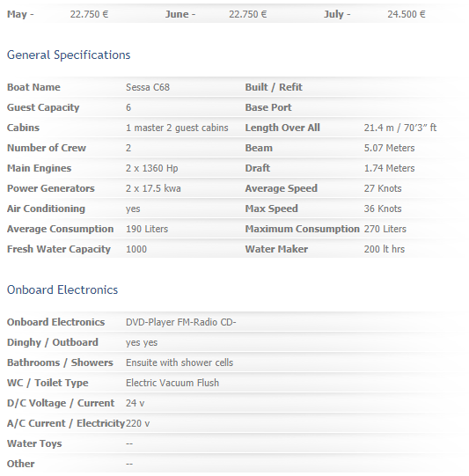Select the Dinghy / Outboard label
The image size is (469, 476).
point(53,342)
